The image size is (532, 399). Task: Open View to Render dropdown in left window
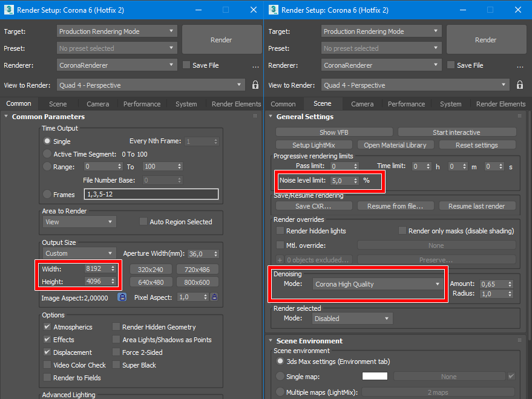[x=151, y=85]
